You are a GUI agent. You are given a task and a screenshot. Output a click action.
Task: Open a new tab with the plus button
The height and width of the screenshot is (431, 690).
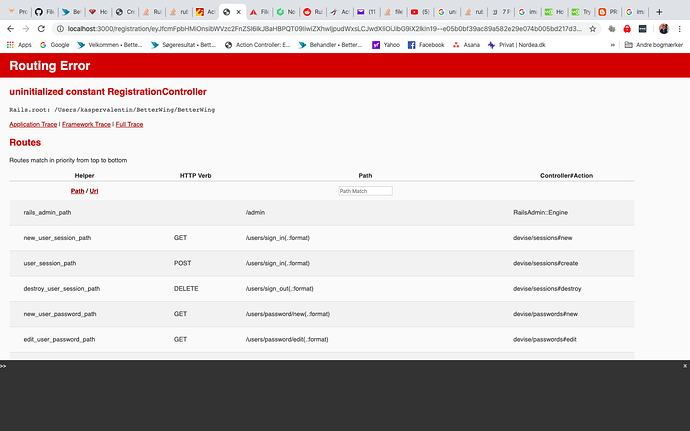click(659, 11)
